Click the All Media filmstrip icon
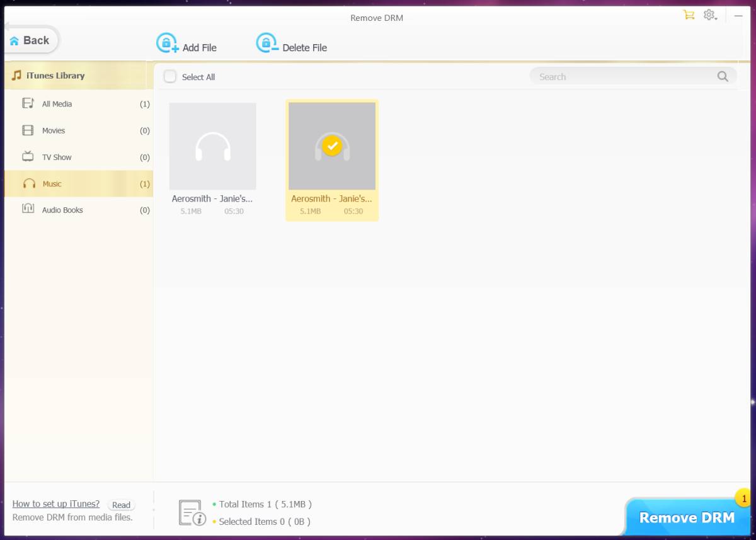Image resolution: width=756 pixels, height=540 pixels. 28,103
